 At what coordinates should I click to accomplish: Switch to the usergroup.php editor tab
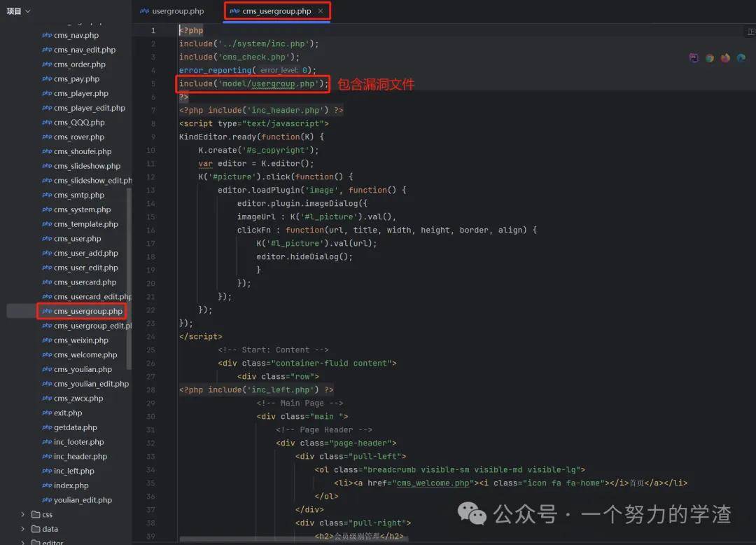point(172,11)
